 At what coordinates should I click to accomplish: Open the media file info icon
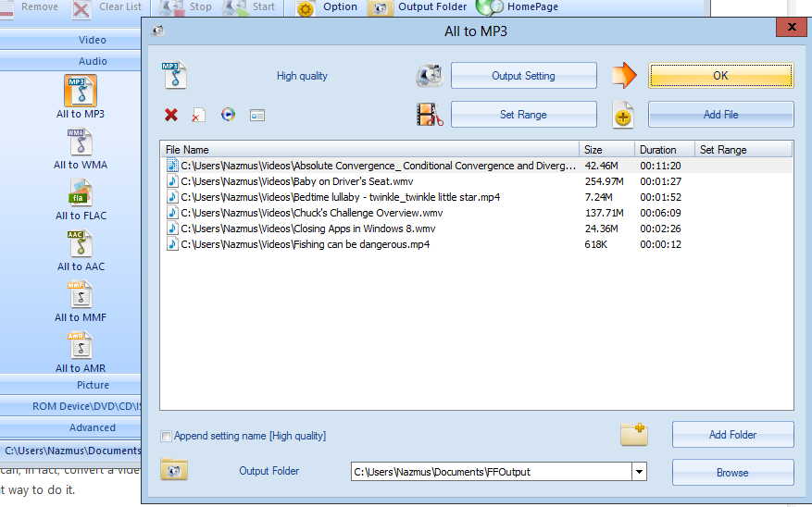[x=257, y=115]
